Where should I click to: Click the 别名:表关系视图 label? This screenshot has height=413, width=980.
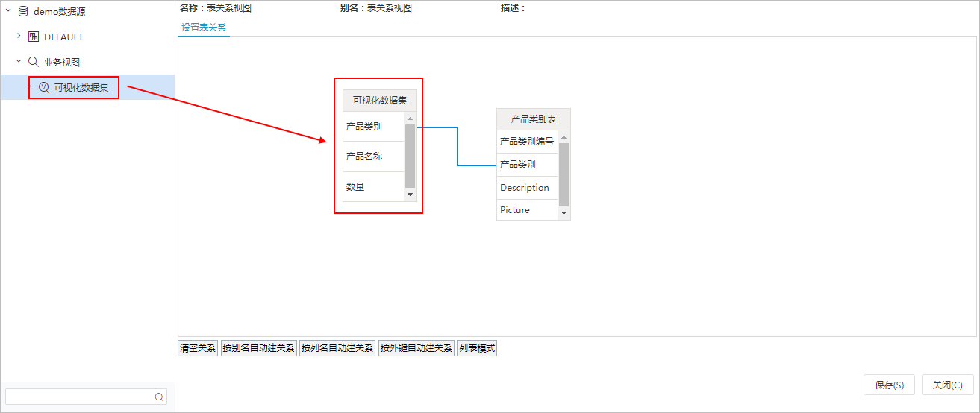point(375,8)
